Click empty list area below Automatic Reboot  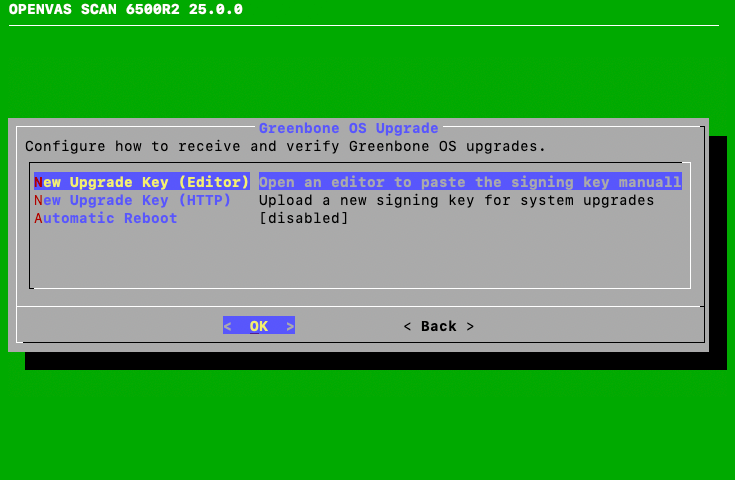point(360,256)
